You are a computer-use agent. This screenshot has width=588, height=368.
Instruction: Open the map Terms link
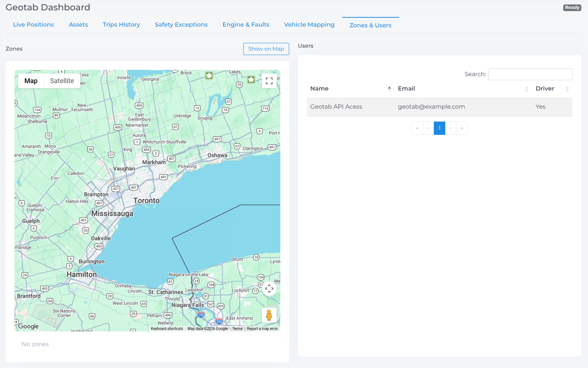(x=237, y=328)
